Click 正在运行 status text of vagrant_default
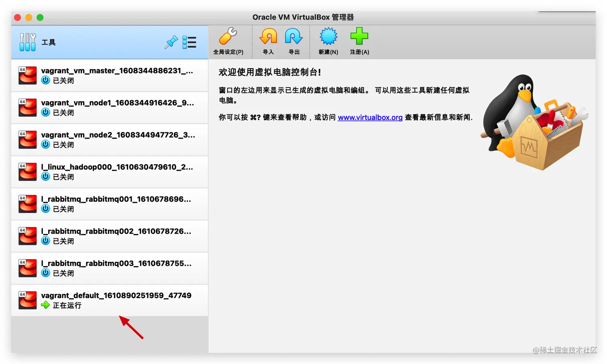 tap(67, 305)
